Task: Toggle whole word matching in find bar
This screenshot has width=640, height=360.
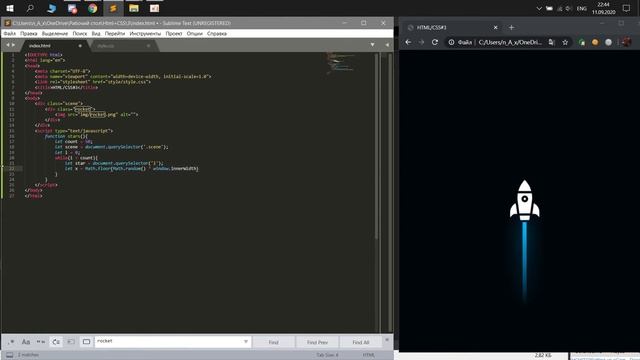Action: coord(41,342)
